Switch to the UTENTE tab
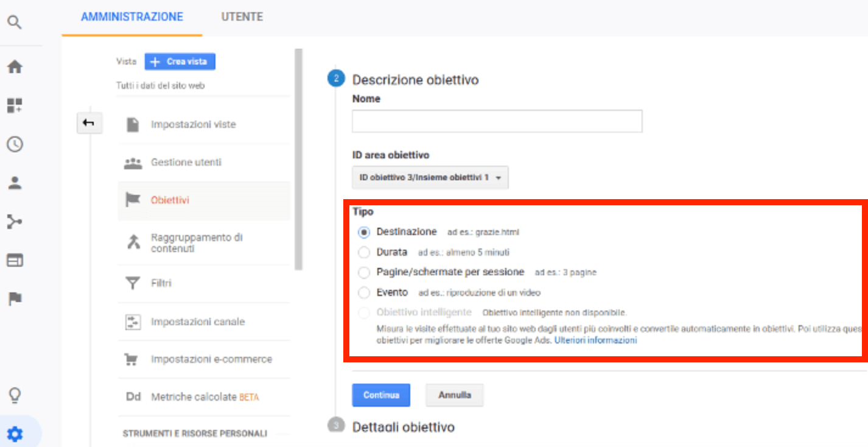The image size is (868, 447). click(242, 17)
